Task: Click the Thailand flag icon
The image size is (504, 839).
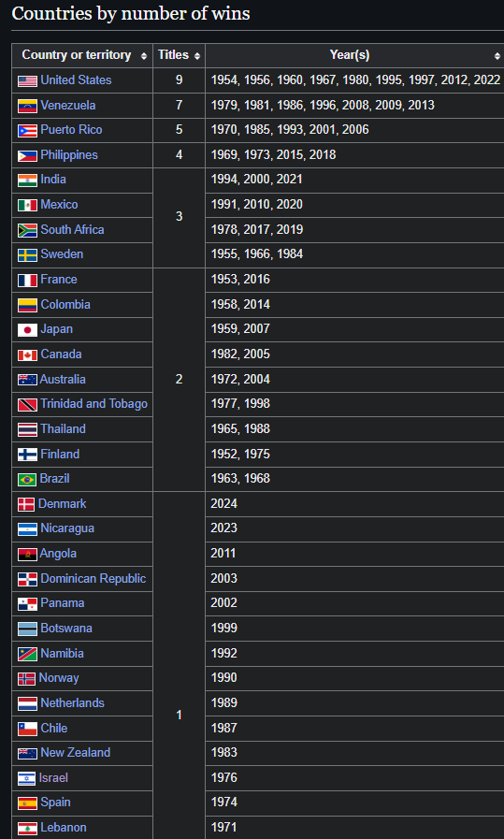Action: (x=27, y=429)
